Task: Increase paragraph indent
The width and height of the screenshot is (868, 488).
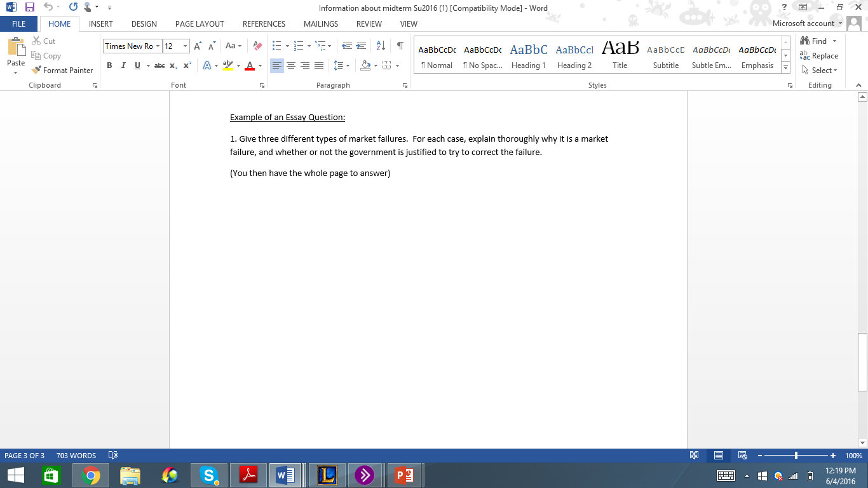Action: 361,46
